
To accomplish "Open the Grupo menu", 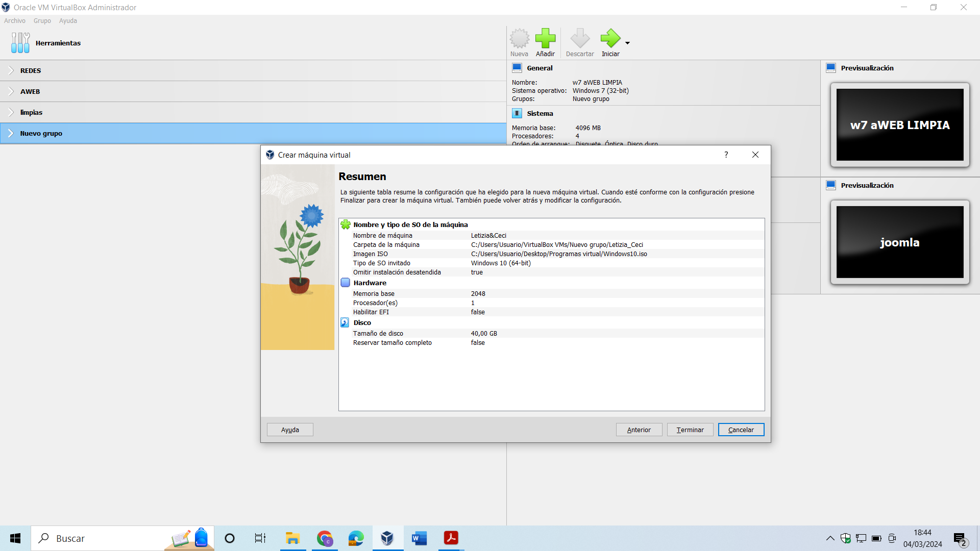I will [42, 21].
